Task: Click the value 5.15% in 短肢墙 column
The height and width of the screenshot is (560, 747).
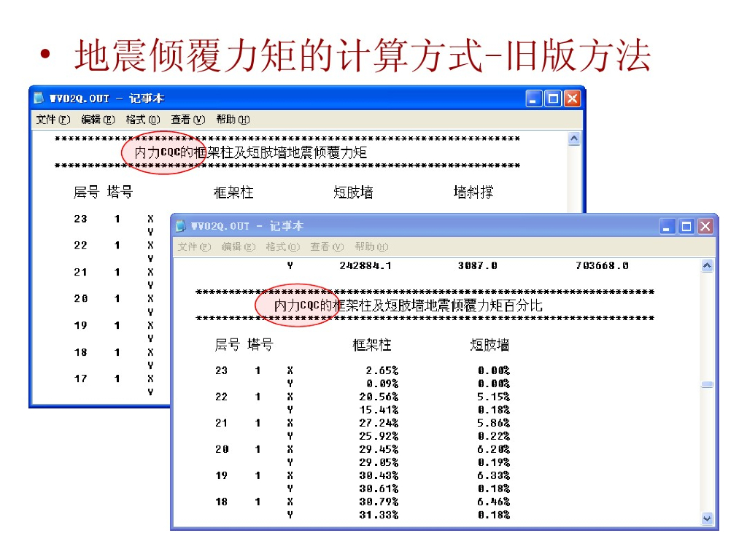Action: click(494, 397)
